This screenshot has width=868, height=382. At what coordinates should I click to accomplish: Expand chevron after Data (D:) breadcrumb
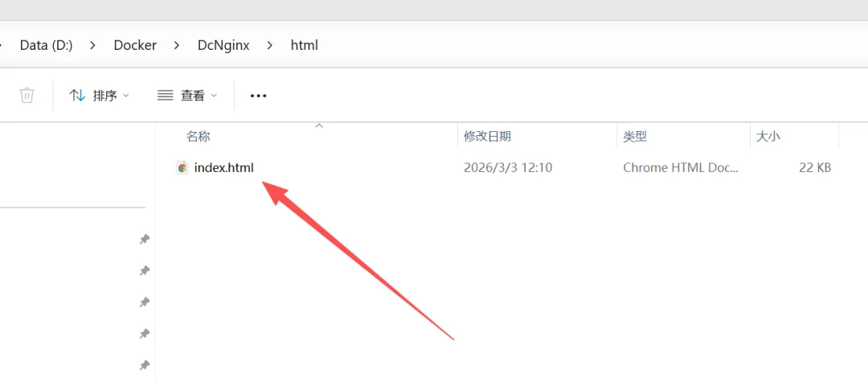tap(93, 45)
